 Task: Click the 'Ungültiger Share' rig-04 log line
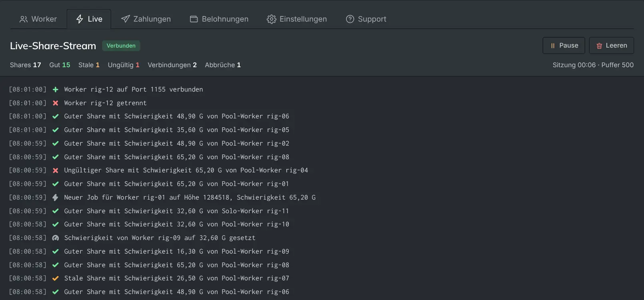click(x=186, y=170)
